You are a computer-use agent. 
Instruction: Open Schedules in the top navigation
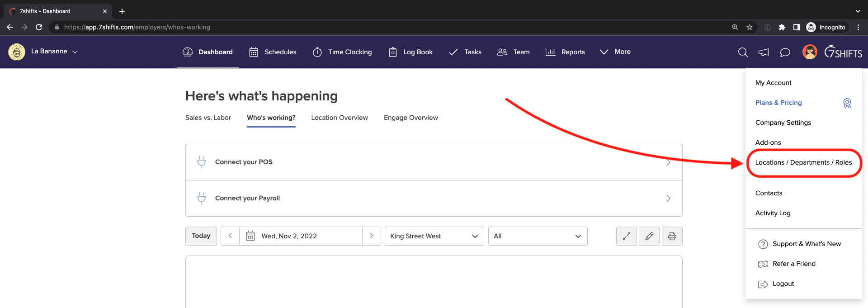273,52
